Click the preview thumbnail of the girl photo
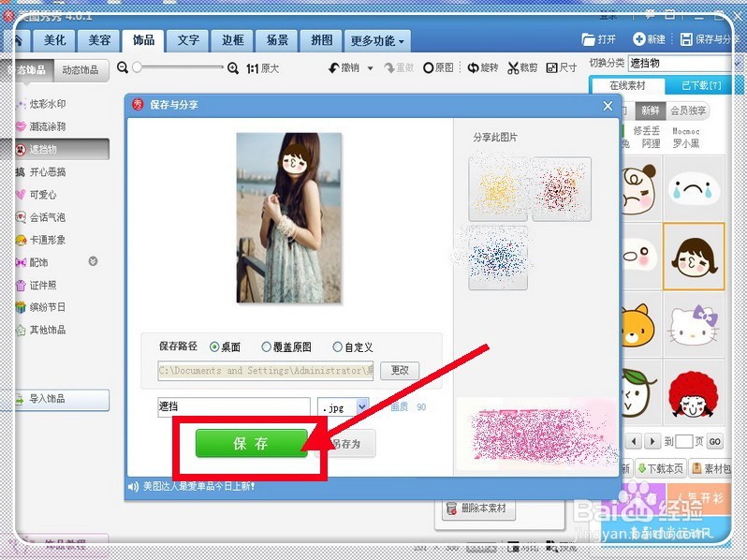Viewport: 747px width, 560px height. point(288,217)
